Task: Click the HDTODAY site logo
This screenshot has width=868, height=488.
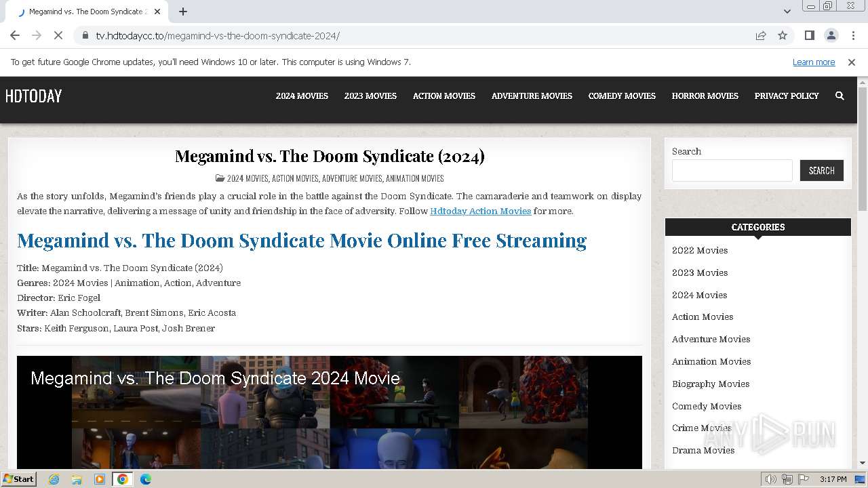Action: click(x=33, y=96)
